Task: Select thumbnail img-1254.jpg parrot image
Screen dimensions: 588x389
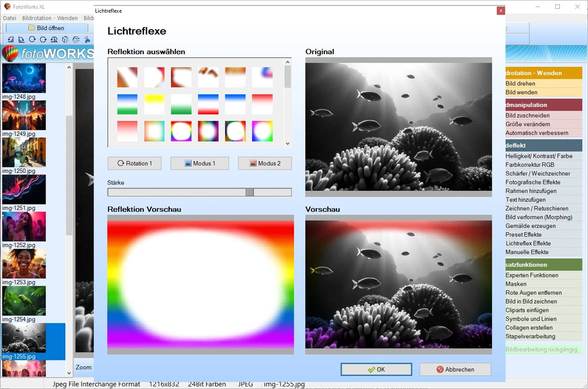Action: [24, 301]
